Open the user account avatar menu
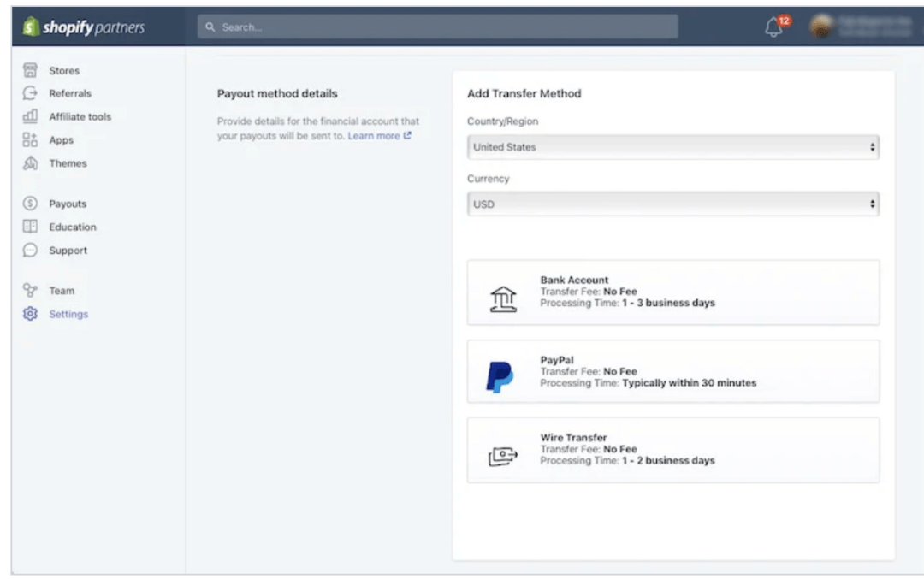This screenshot has height=579, width=924. pyautogui.click(x=822, y=27)
